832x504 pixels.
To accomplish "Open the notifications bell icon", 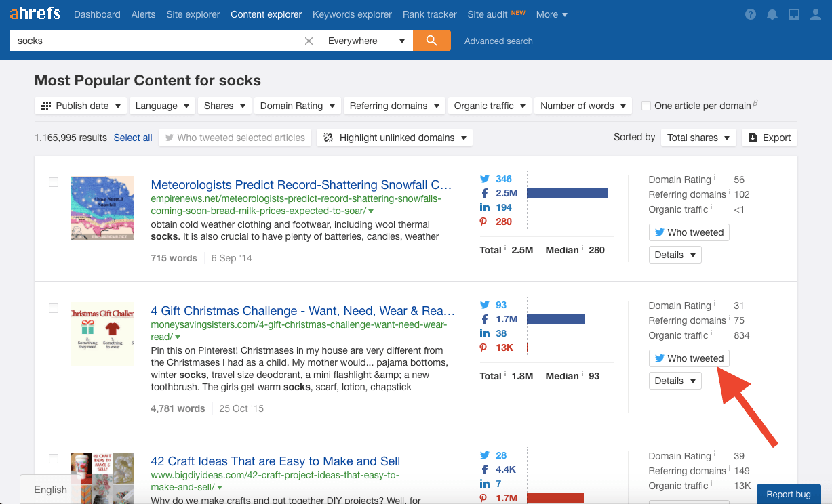I will 772,14.
